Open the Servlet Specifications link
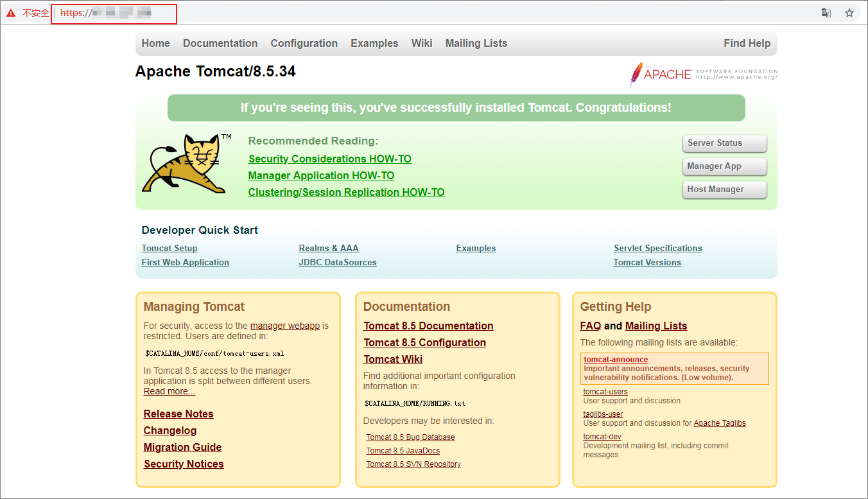868x499 pixels. (658, 248)
